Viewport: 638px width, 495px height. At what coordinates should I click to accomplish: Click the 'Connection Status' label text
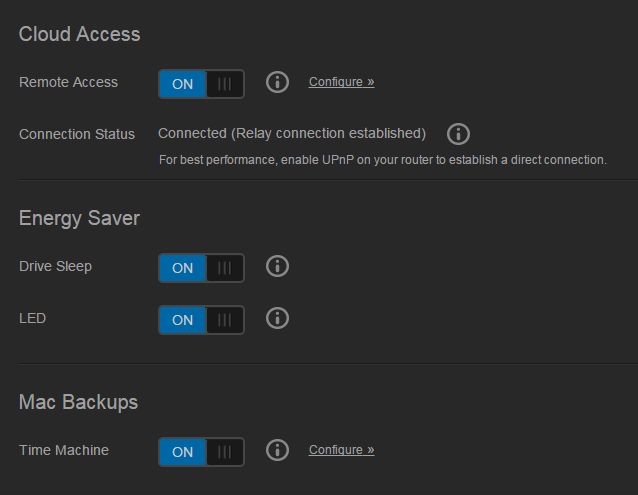click(77, 134)
